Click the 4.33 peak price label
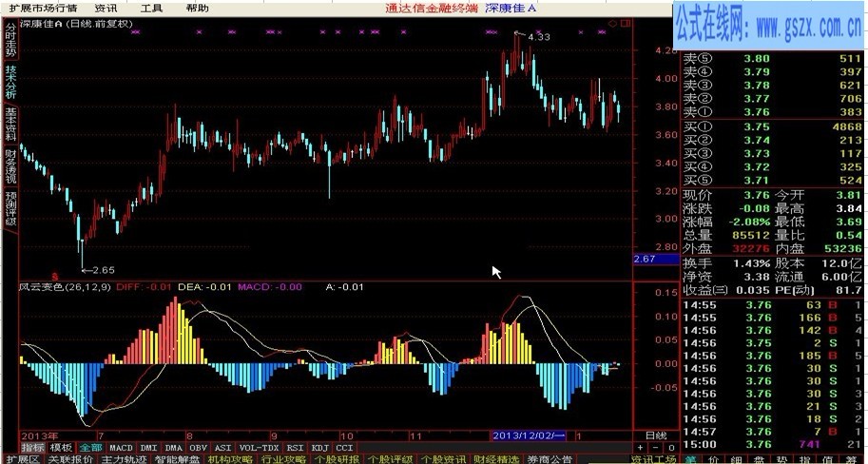This screenshot has width=868, height=464. [539, 37]
